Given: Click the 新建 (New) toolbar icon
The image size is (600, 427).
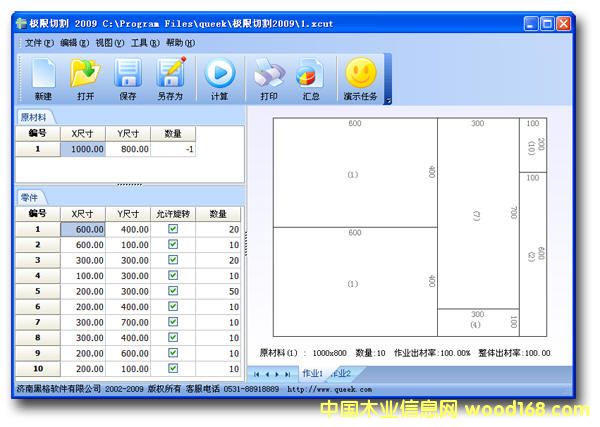Looking at the screenshot, I should [43, 78].
